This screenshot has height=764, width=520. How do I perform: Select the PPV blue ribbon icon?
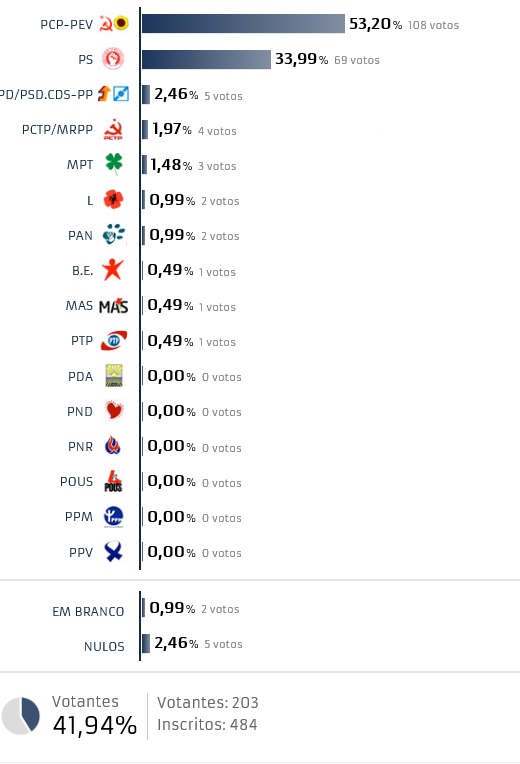point(113,552)
